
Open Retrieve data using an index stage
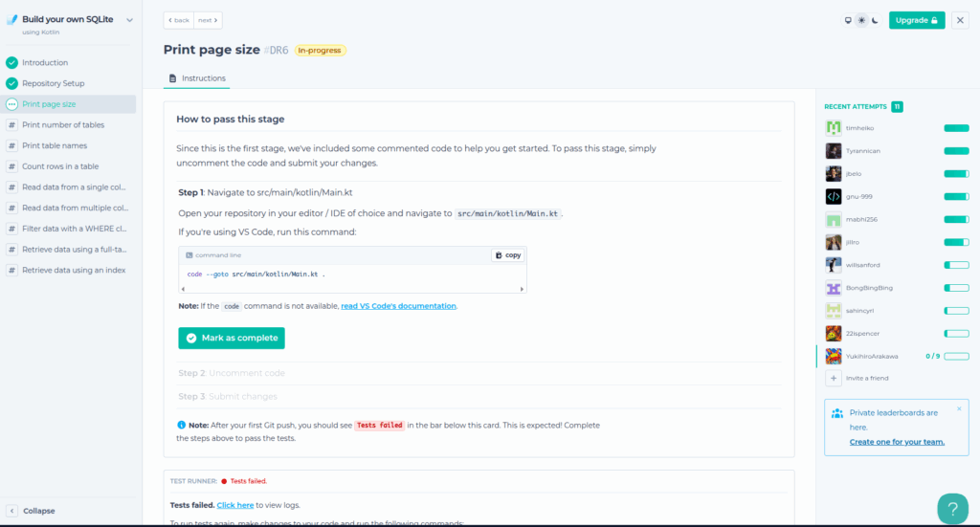click(x=74, y=270)
